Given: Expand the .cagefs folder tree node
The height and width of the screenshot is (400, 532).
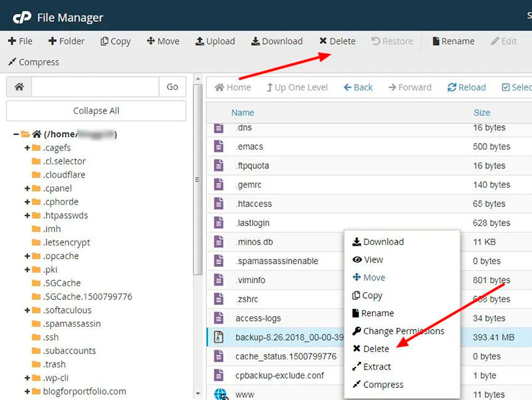Looking at the screenshot, I should click(x=27, y=148).
